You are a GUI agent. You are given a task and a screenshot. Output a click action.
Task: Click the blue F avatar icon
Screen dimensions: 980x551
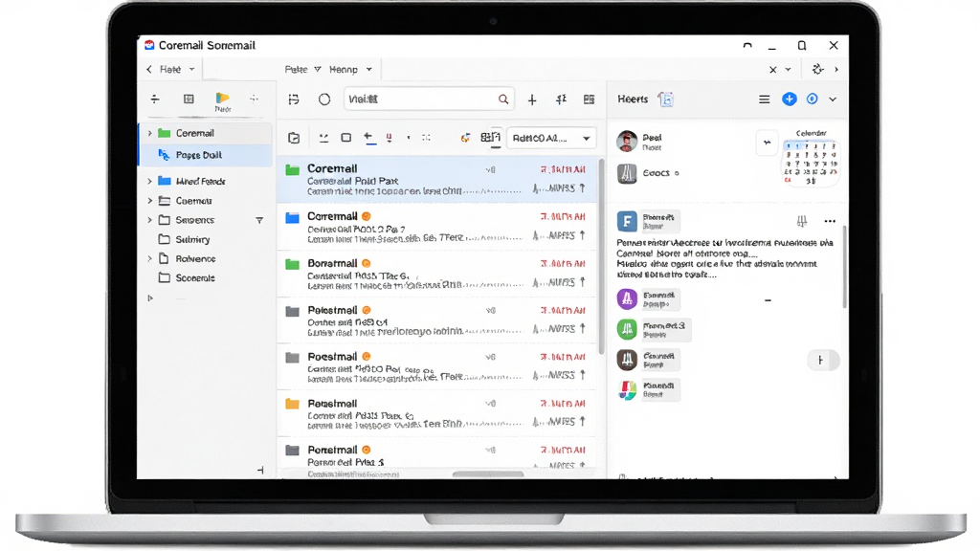click(627, 221)
